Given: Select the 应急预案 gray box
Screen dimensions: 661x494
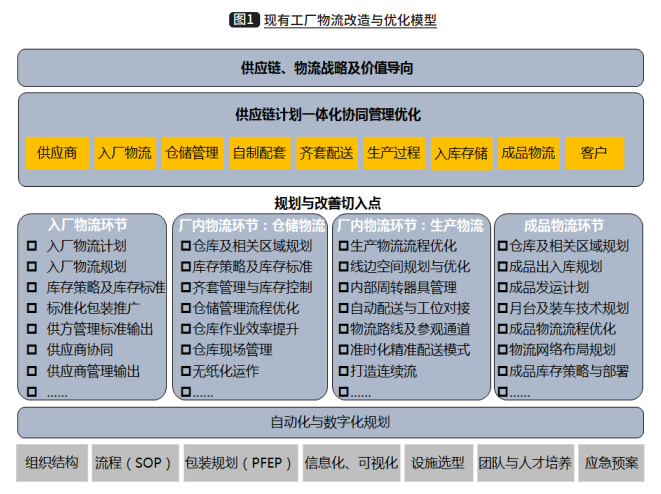Looking at the screenshot, I should [x=610, y=463].
